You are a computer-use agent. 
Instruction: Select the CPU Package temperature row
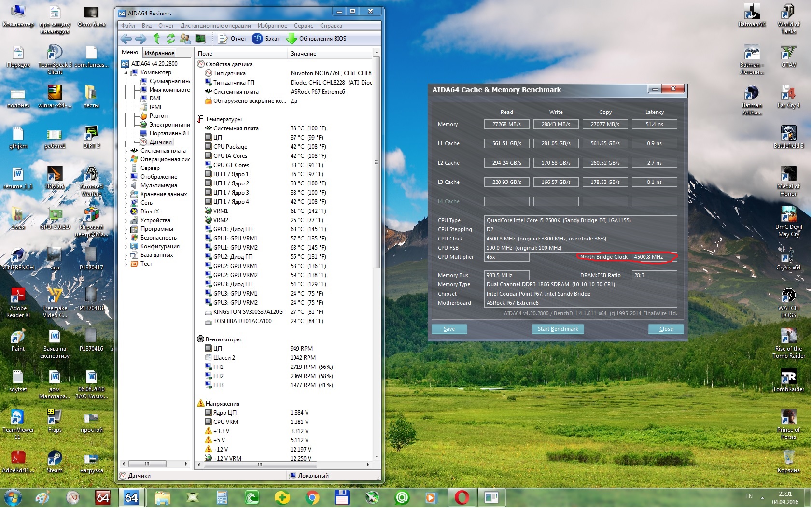click(283, 147)
